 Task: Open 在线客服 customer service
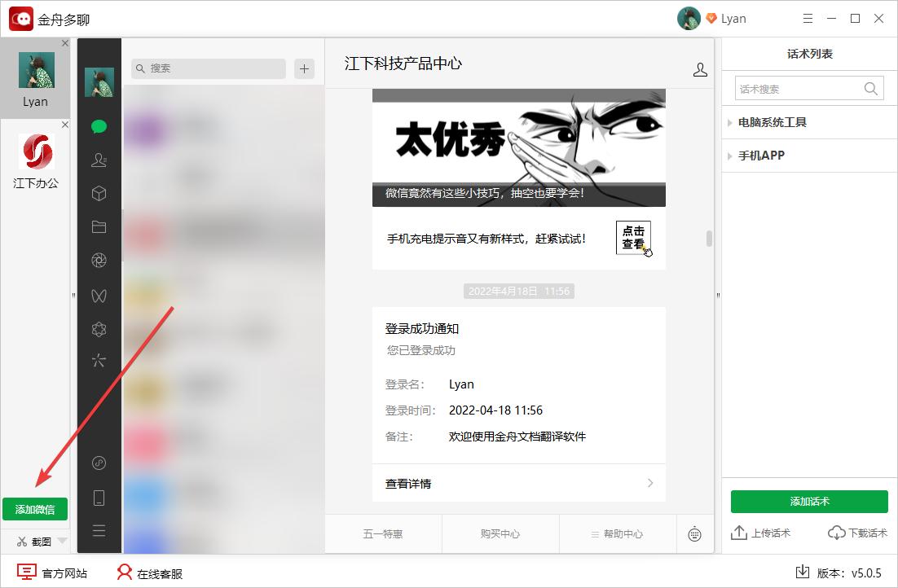[x=152, y=573]
